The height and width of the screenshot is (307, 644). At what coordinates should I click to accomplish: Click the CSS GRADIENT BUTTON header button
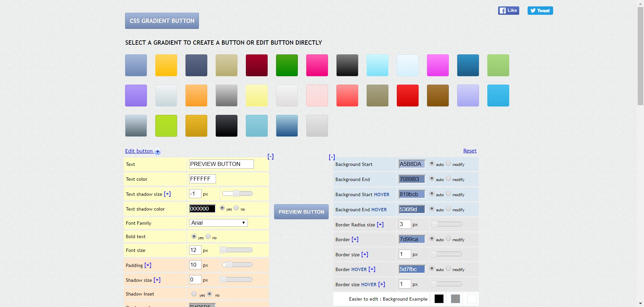tap(162, 21)
